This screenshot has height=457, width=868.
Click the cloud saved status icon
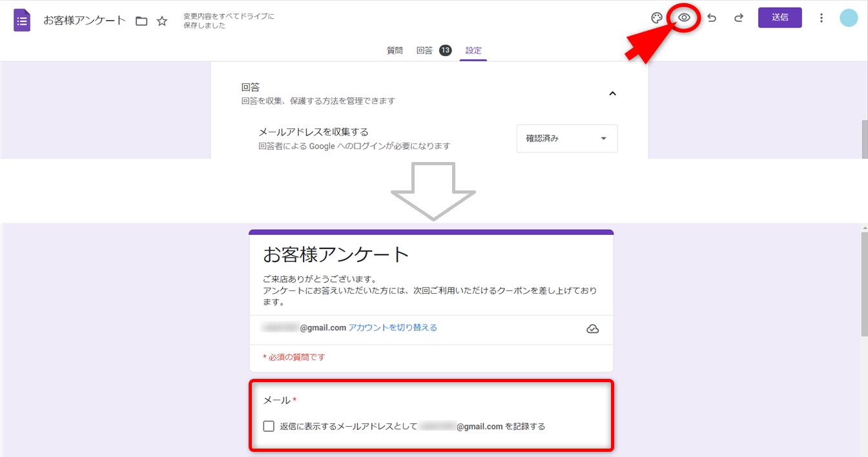point(592,329)
